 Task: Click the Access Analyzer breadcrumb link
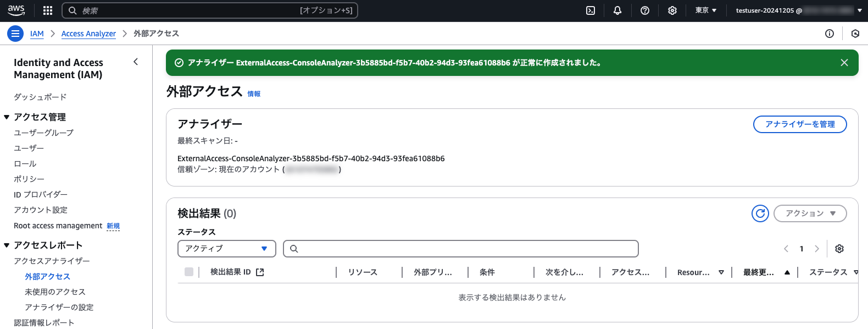[x=88, y=34]
